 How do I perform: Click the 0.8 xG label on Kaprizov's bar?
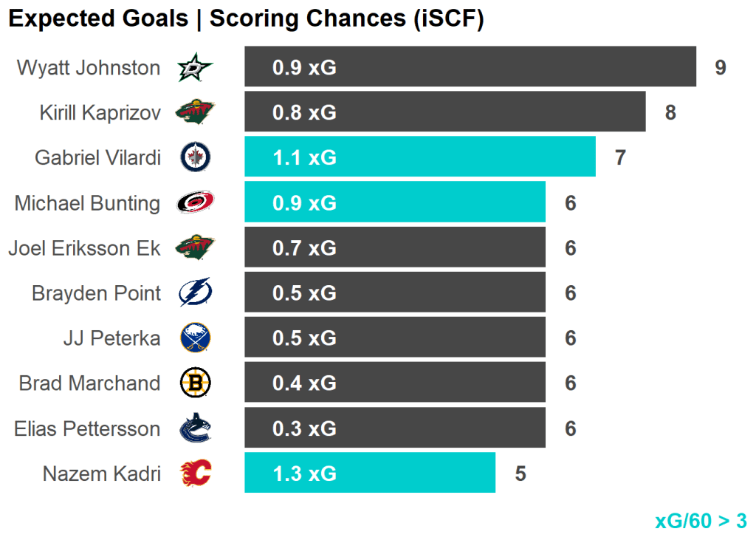coord(304,112)
